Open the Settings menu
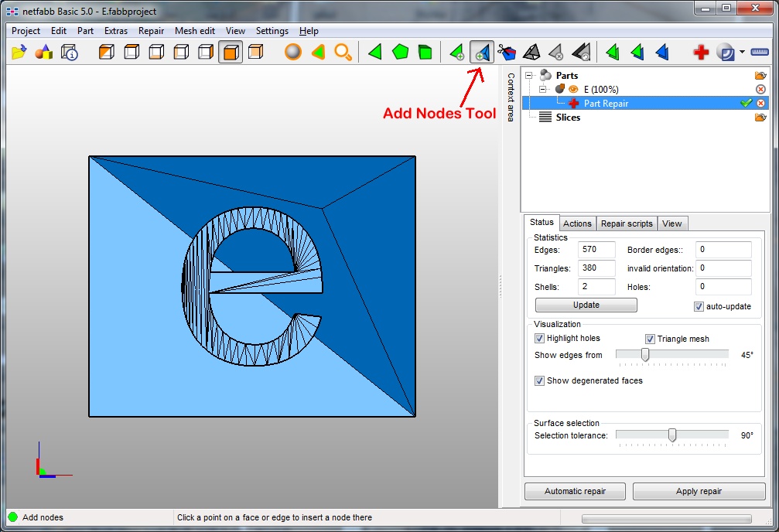 point(272,31)
